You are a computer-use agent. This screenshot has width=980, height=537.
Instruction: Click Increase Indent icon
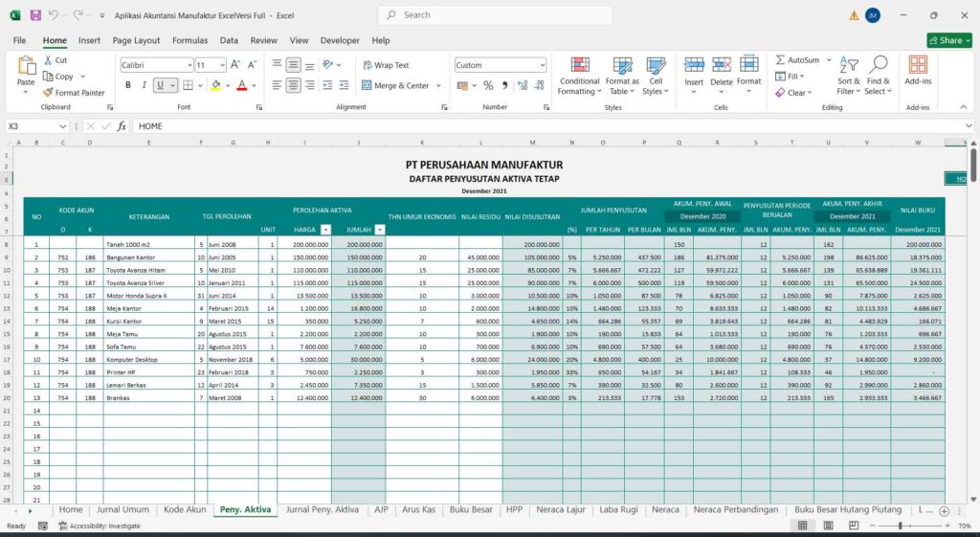point(344,85)
